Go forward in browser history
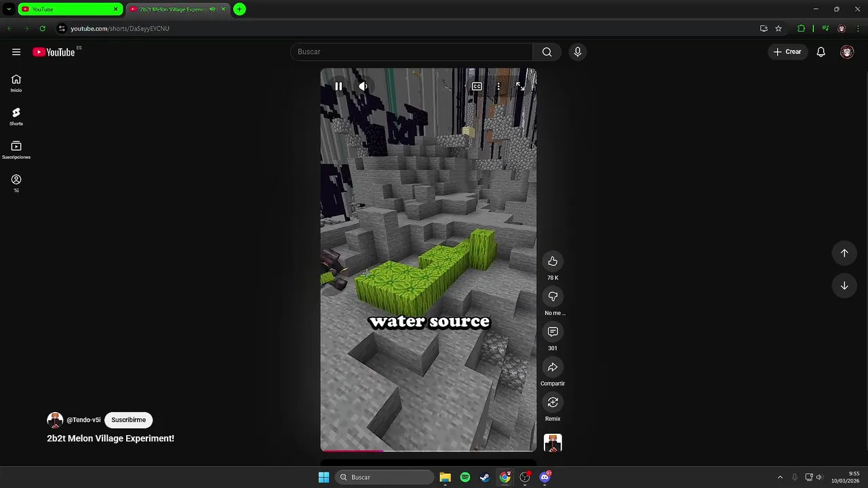The image size is (868, 488). 26,28
